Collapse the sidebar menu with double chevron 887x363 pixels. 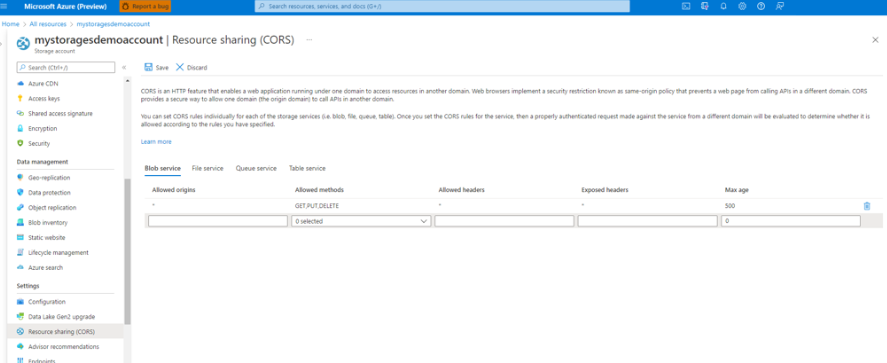pos(124,67)
